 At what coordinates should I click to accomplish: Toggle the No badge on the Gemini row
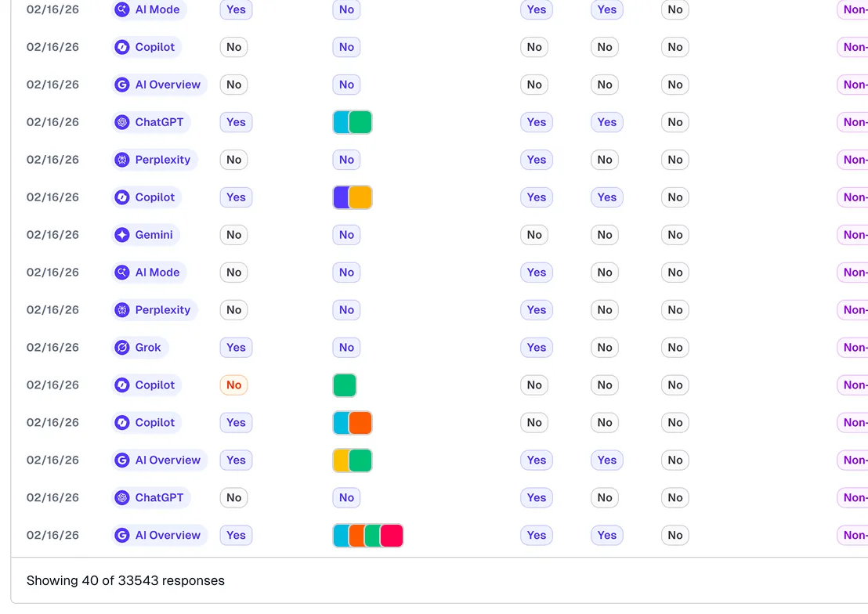coord(233,235)
